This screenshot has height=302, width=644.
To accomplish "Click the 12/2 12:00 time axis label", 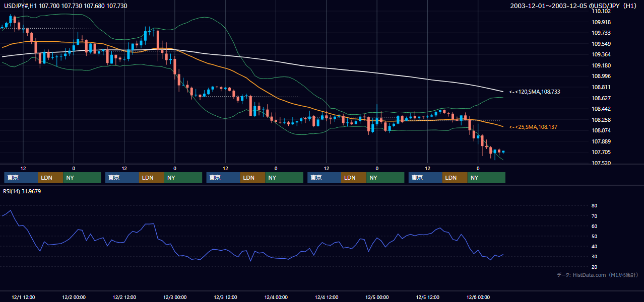I will (x=124, y=297).
